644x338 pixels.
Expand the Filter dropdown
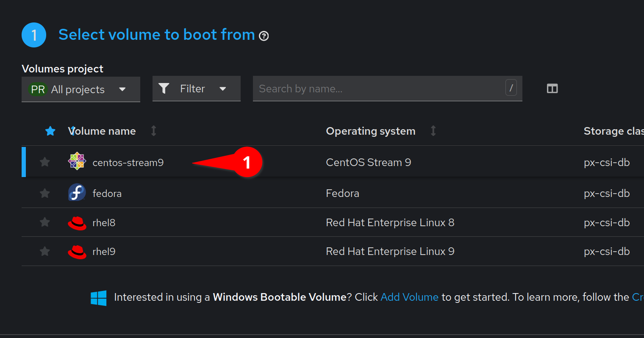pyautogui.click(x=223, y=89)
